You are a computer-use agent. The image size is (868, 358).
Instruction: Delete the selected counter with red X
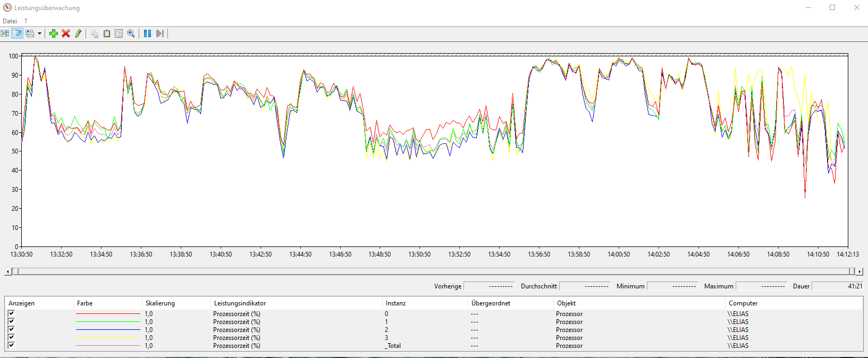[x=66, y=33]
